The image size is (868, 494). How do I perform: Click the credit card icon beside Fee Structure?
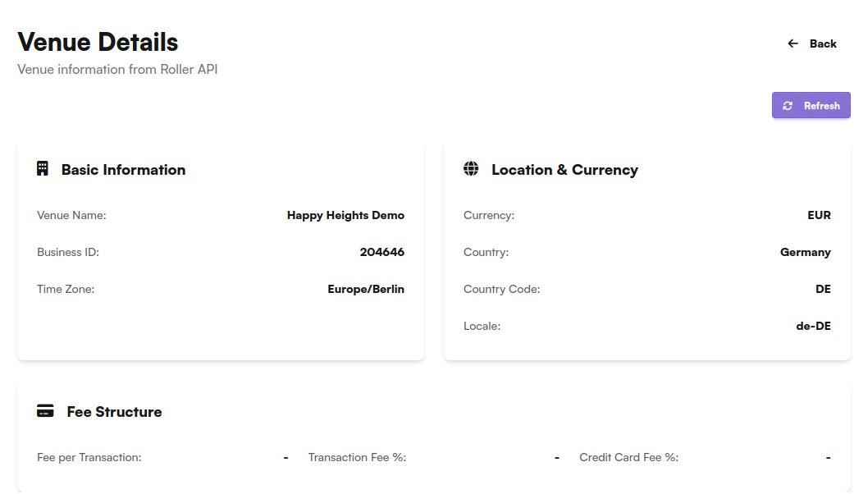[45, 411]
